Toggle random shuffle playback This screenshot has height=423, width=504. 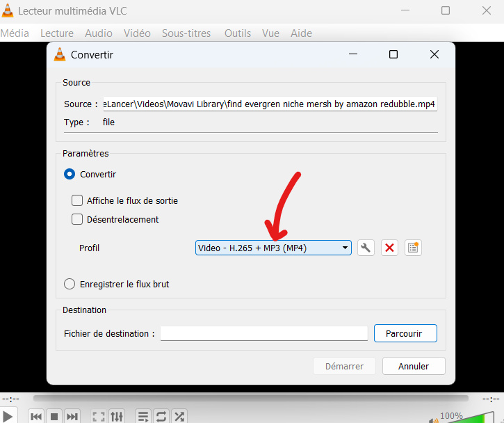179,417
